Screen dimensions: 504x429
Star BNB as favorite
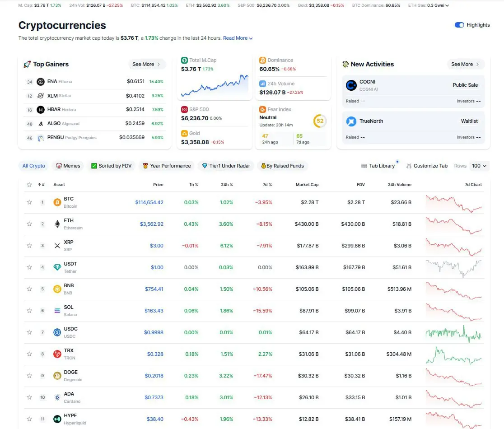(29, 289)
